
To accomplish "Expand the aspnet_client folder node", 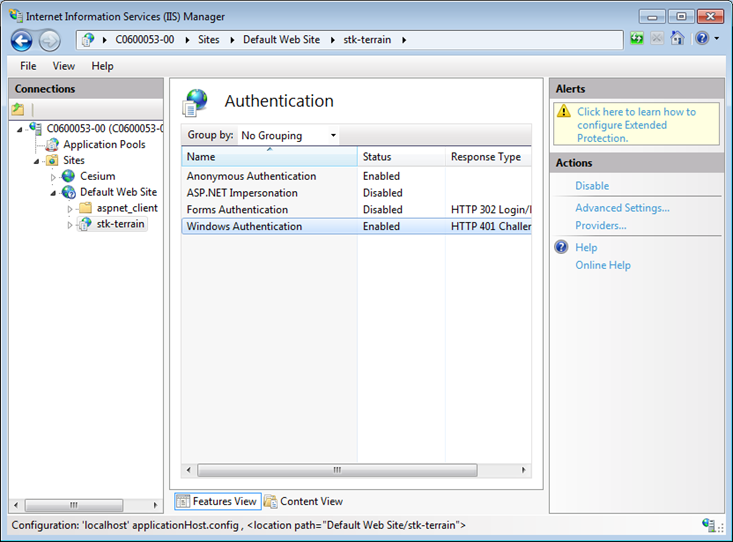I will (x=70, y=209).
